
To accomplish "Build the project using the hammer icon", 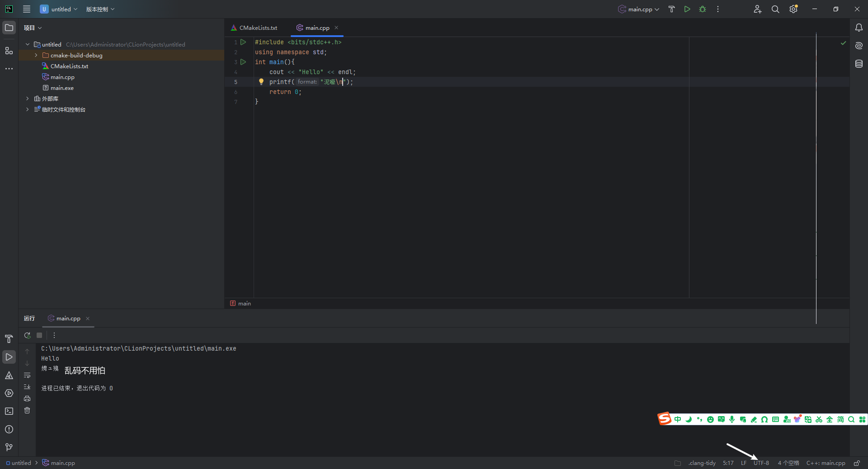I will [671, 9].
